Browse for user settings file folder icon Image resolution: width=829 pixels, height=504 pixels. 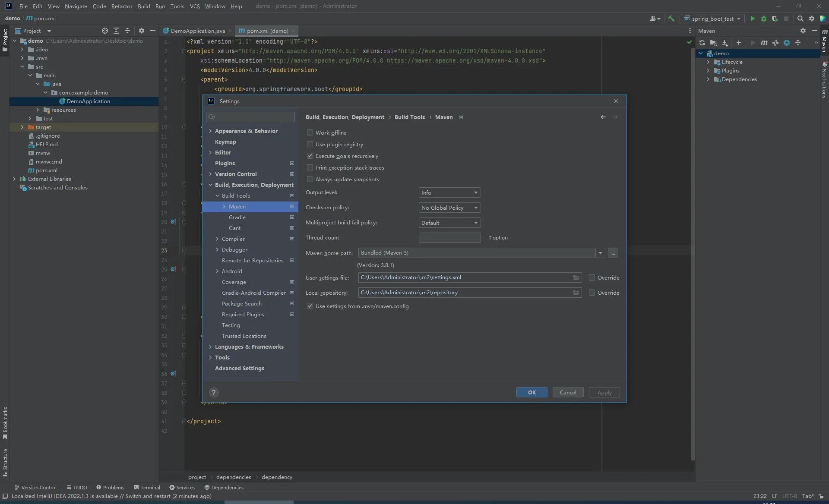click(x=576, y=278)
